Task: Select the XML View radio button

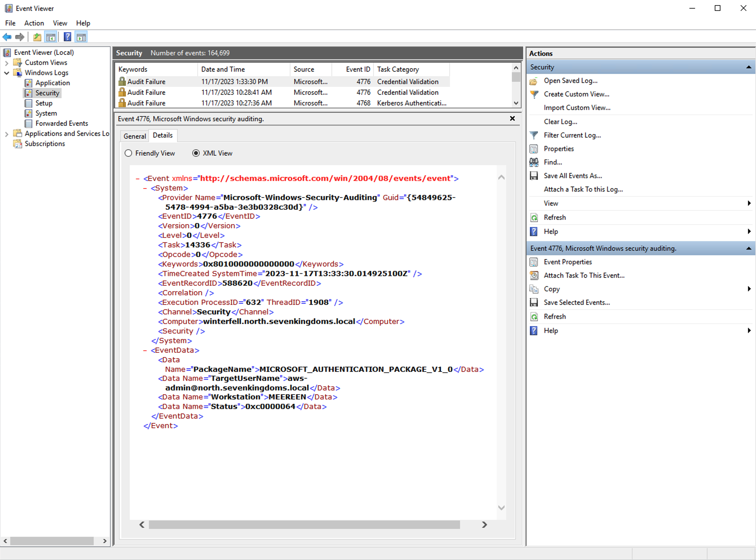Action: (x=196, y=153)
